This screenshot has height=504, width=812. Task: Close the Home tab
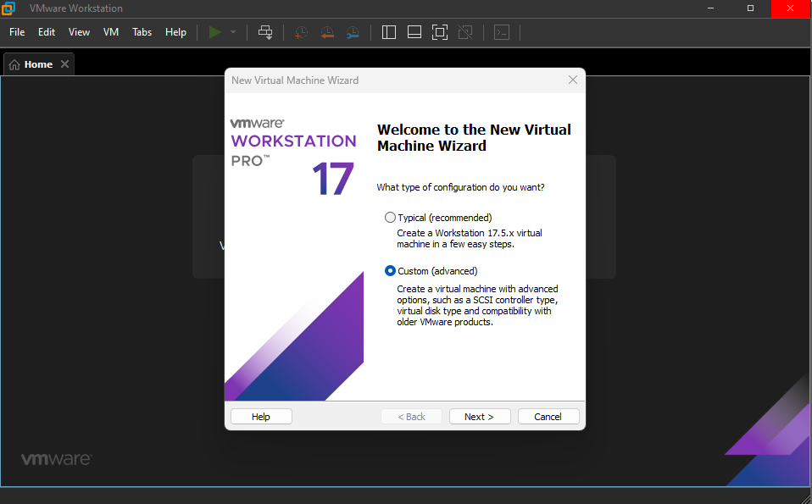tap(64, 64)
